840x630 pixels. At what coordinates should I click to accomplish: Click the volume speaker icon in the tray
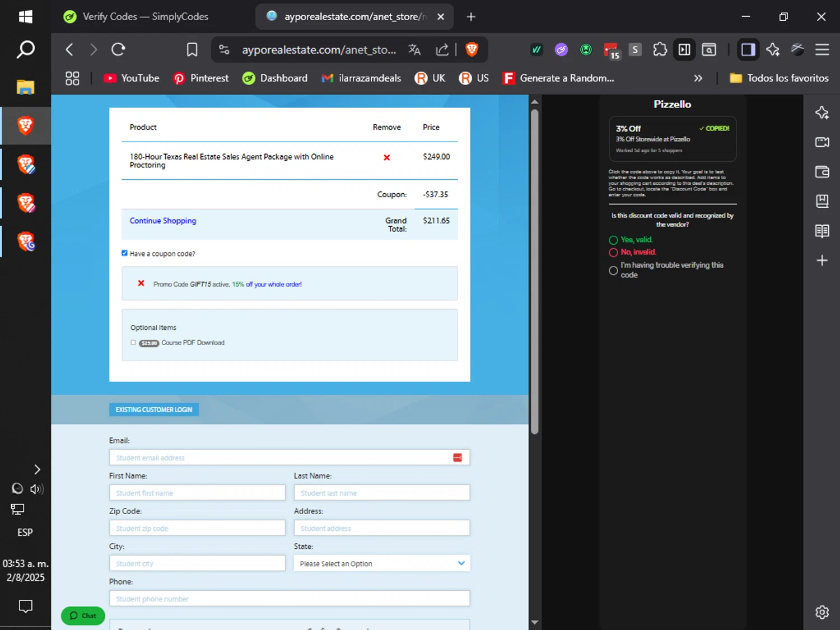click(x=37, y=489)
